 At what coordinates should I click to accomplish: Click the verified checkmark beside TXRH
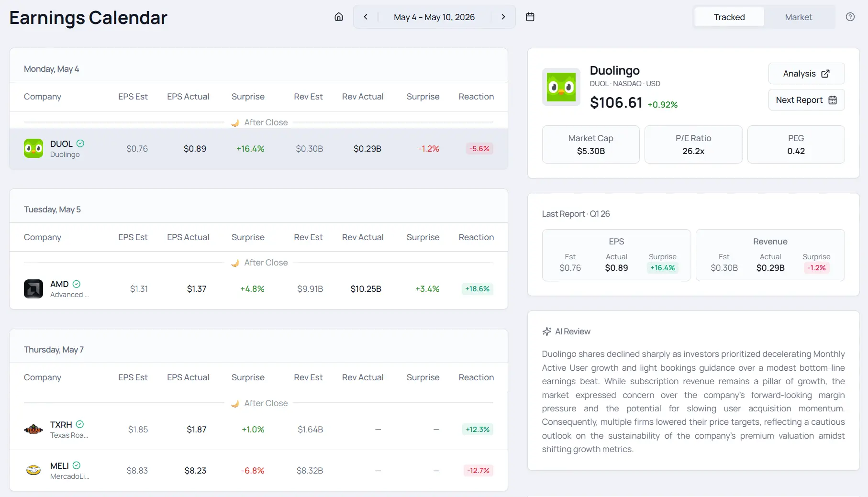pos(80,424)
